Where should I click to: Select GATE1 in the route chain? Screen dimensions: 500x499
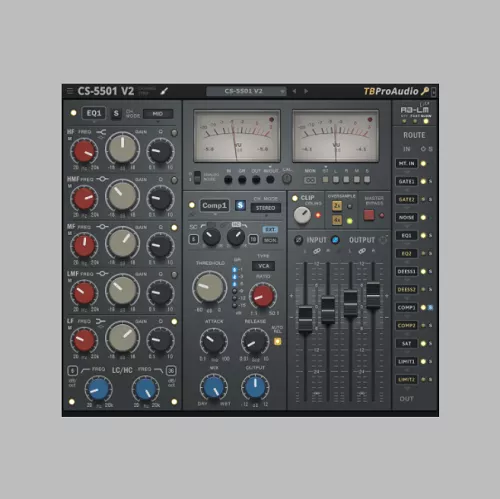[x=407, y=181]
